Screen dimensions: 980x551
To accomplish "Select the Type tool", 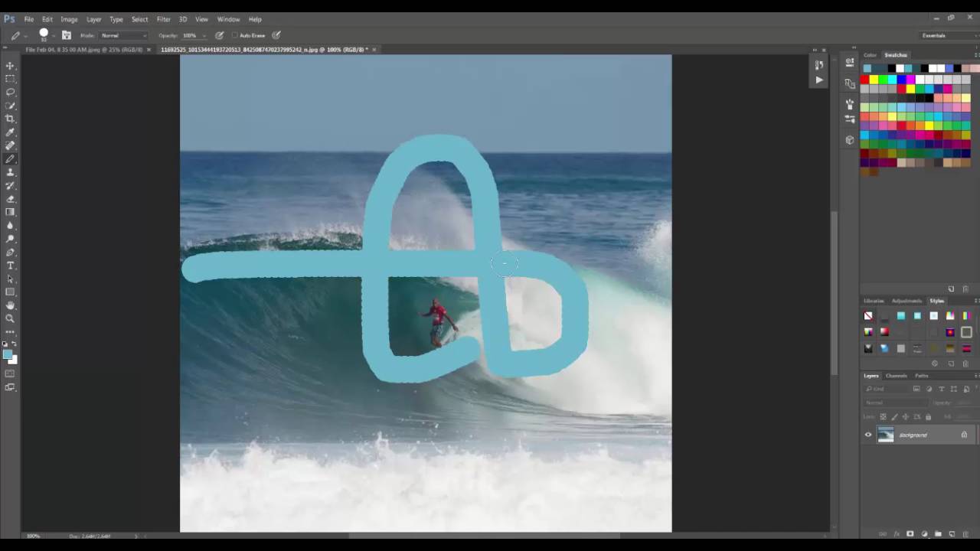I will (10, 266).
